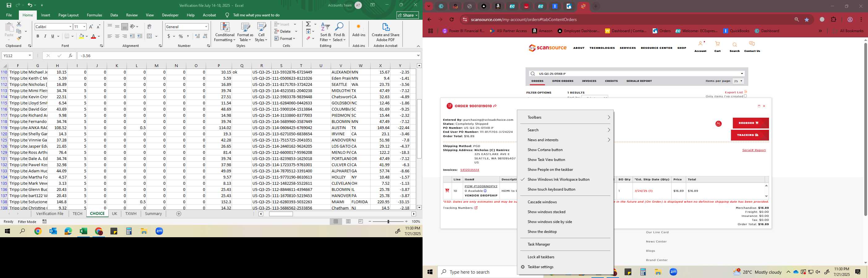
Task: Click the TRACKING button
Action: click(x=750, y=135)
